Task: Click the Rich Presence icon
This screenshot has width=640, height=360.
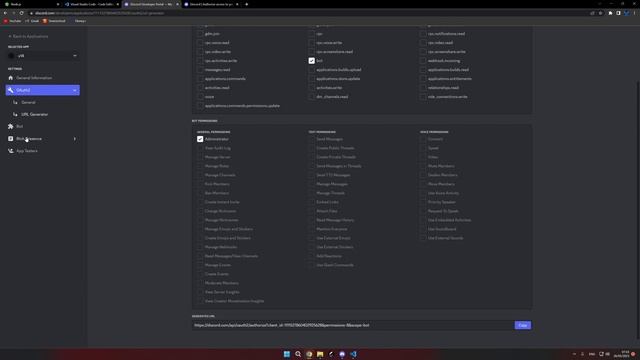Action: click(11, 139)
